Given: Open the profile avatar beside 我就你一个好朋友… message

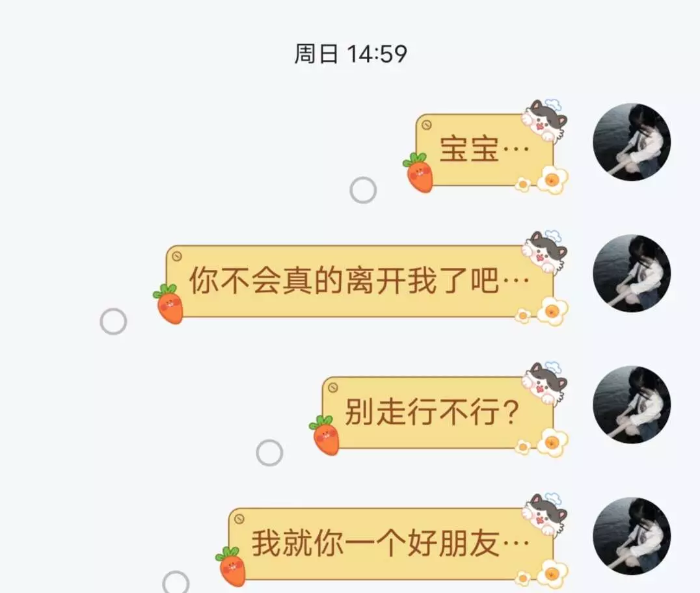Looking at the screenshot, I should pyautogui.click(x=631, y=536).
